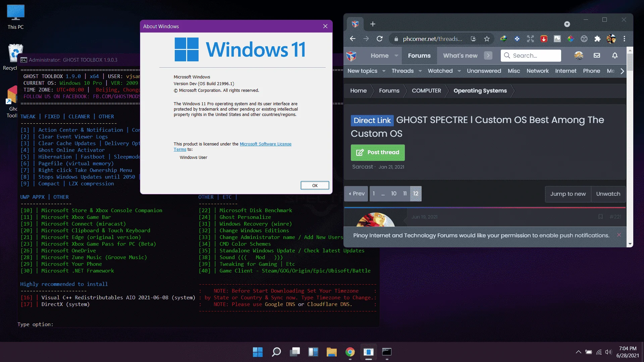Open the What's new nav tab
The height and width of the screenshot is (362, 644).
[x=460, y=56]
